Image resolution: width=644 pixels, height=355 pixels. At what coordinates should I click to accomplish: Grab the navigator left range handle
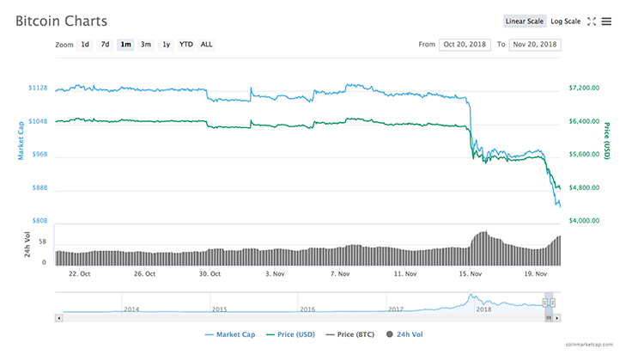(x=545, y=303)
